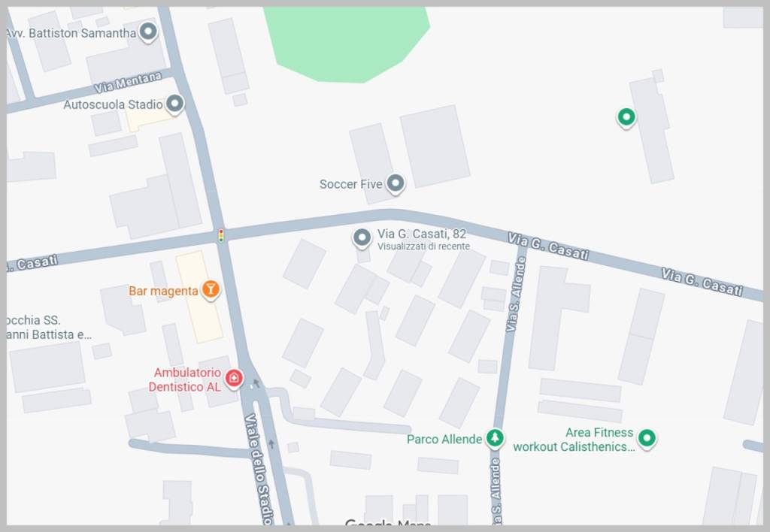770x532 pixels.
Task: Select the Parco Allende text label
Action: [444, 440]
